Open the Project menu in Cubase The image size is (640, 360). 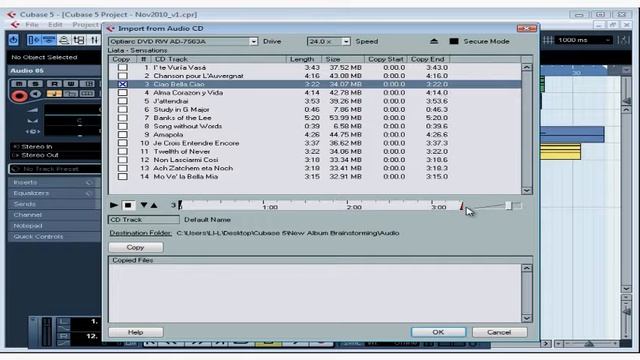click(85, 24)
